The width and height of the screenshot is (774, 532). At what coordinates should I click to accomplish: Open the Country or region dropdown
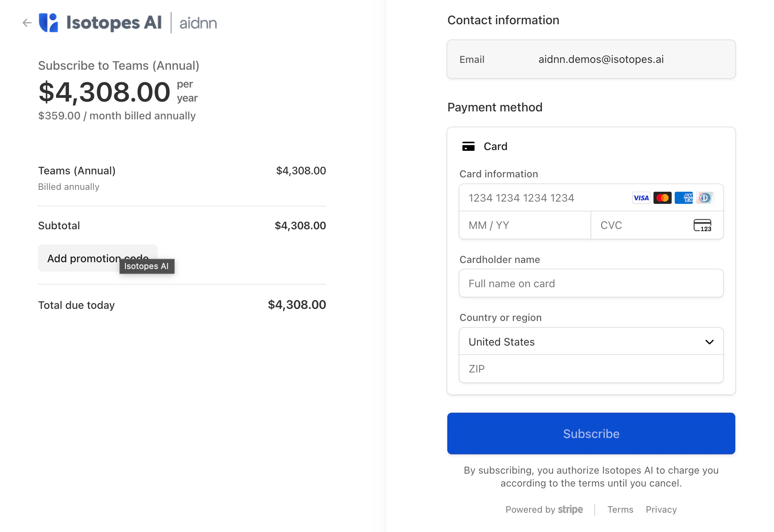591,341
